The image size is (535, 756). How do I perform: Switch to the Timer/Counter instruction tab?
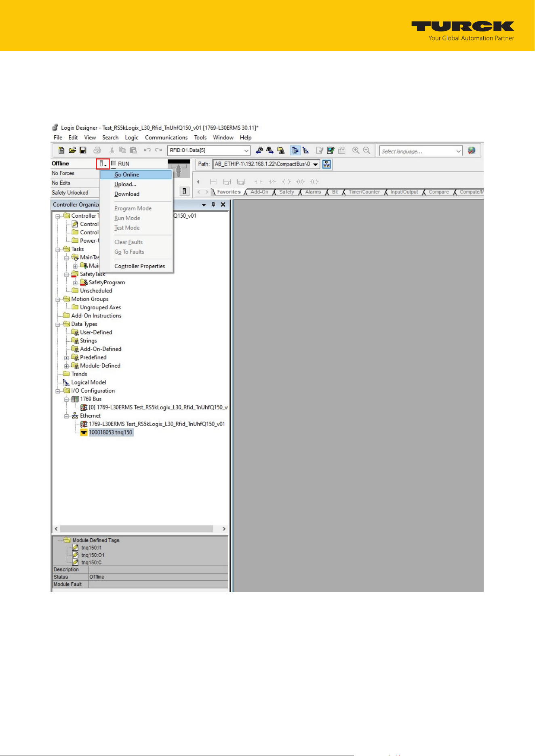click(364, 192)
